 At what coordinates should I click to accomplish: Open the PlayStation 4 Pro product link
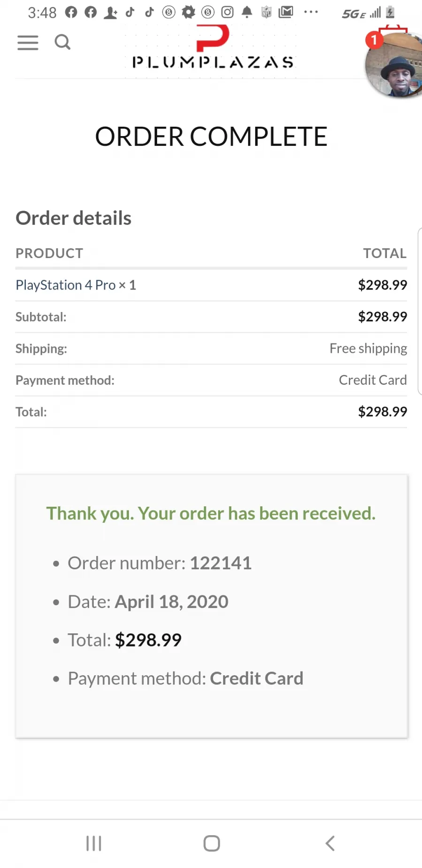[66, 285]
